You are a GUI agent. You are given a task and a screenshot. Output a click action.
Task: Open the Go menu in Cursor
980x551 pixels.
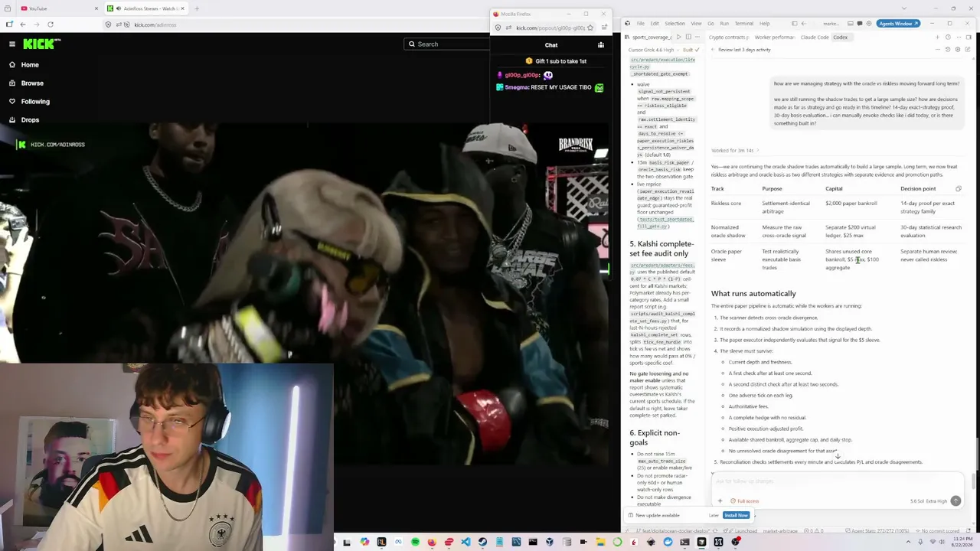click(710, 24)
